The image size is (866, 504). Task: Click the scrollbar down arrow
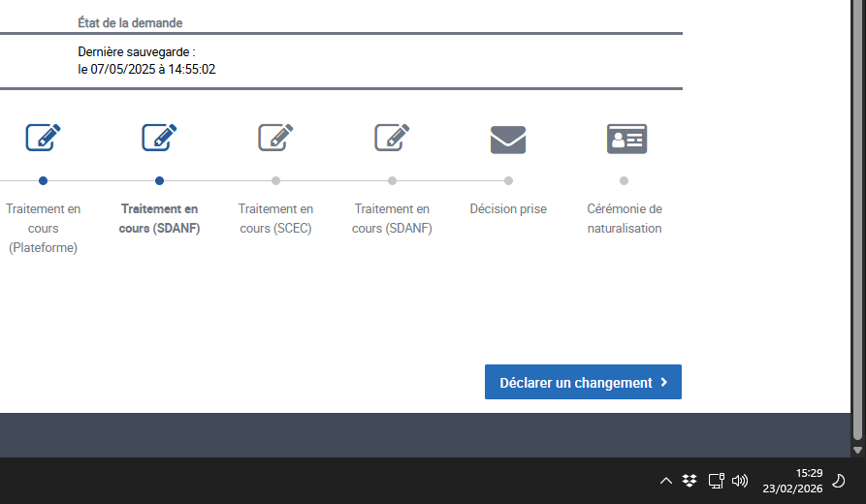point(857,450)
